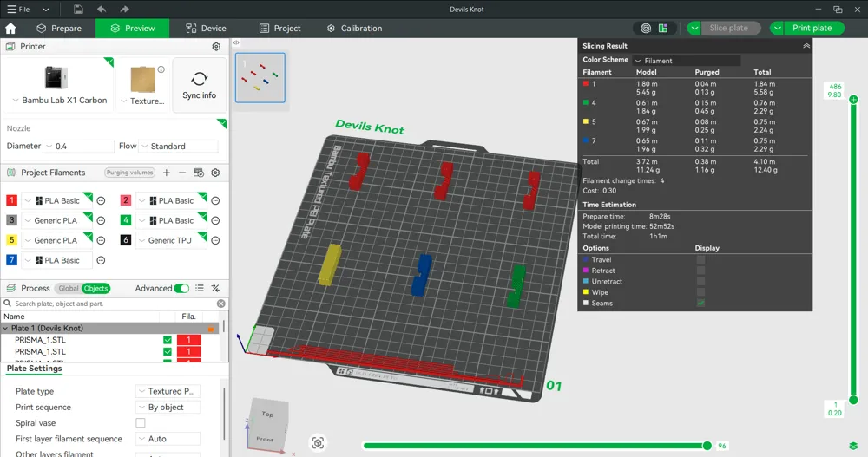868x457 pixels.
Task: Open the nozzle Diameter 0.4 dropdown
Action: coord(79,146)
